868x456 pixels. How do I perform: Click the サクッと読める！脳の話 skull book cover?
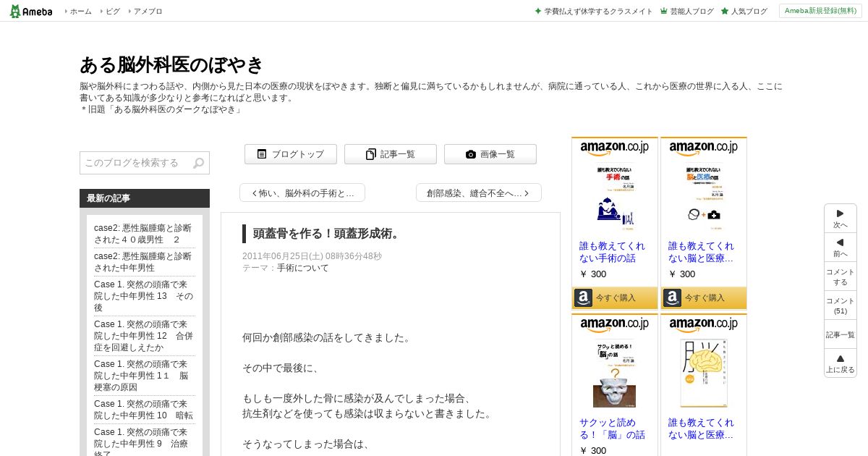click(x=615, y=373)
